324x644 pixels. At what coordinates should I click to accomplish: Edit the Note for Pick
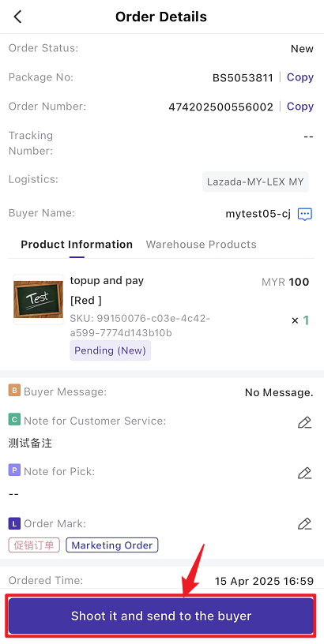304,473
